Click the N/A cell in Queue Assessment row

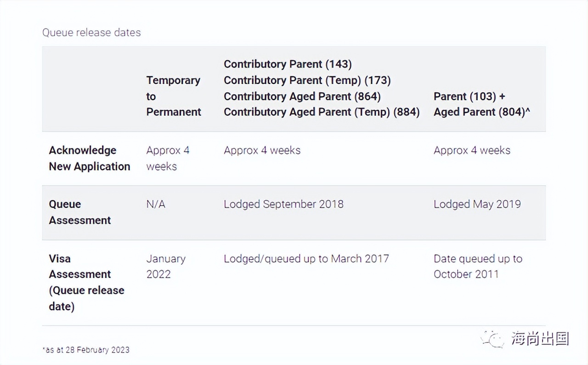[x=156, y=205]
